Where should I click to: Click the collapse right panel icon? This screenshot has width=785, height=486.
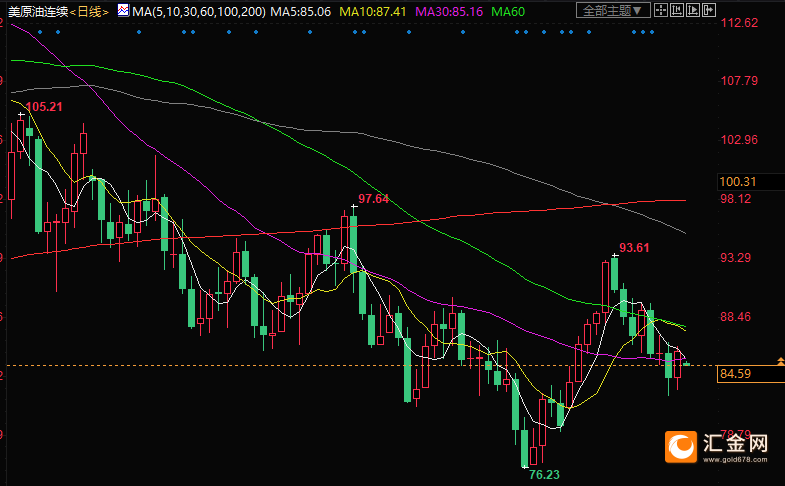click(x=709, y=10)
